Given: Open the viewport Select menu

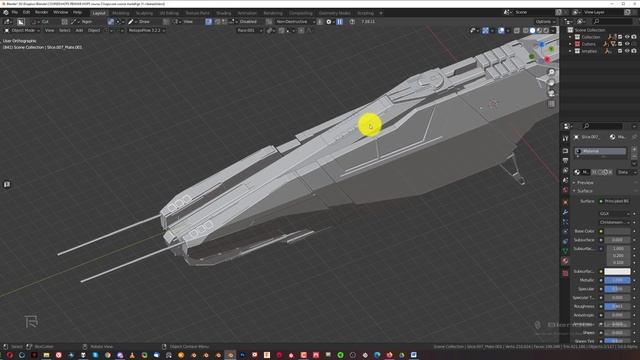Looking at the screenshot, I should point(64,30).
